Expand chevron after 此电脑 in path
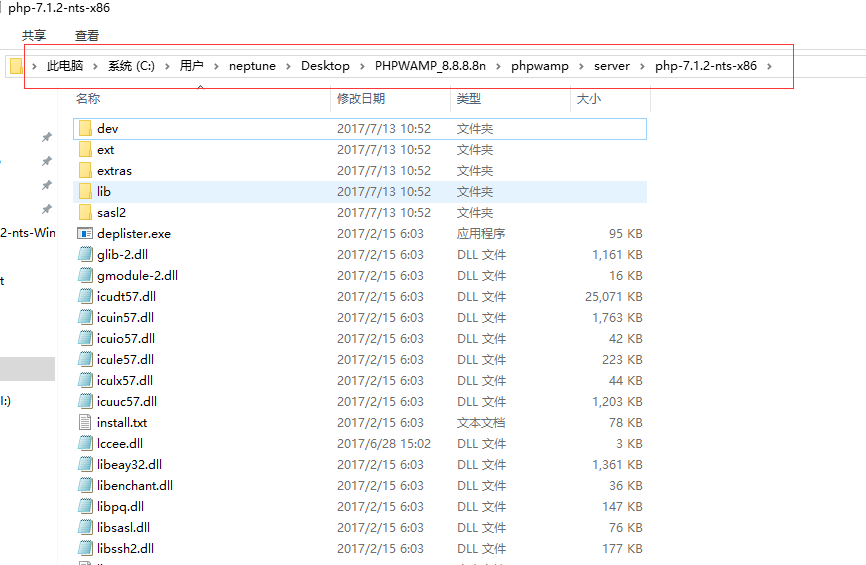This screenshot has height=565, width=866. 95,66
